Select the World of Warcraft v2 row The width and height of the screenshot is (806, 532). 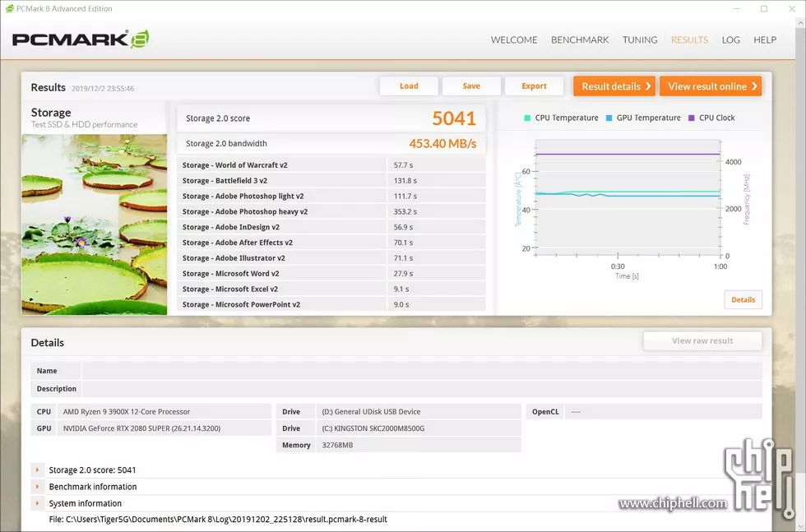click(x=331, y=165)
